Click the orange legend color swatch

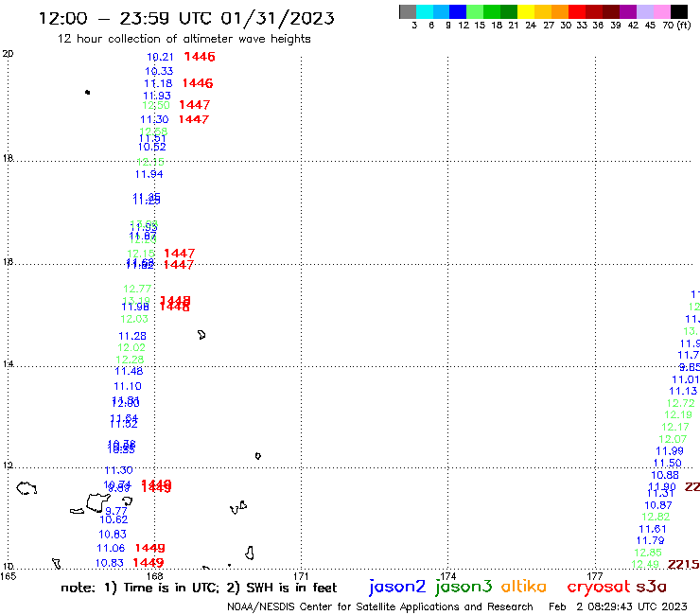pos(560,11)
